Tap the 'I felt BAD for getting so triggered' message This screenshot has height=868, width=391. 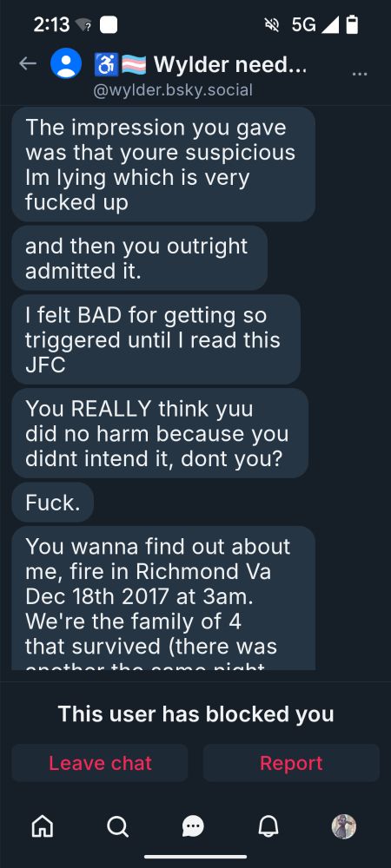156,339
